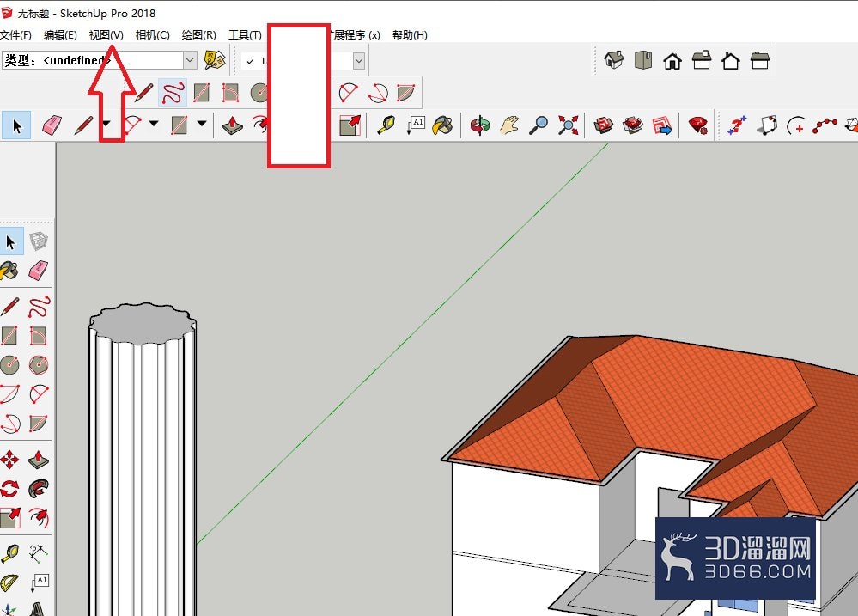Select the Rotate tool
The height and width of the screenshot is (616, 858).
[9, 489]
